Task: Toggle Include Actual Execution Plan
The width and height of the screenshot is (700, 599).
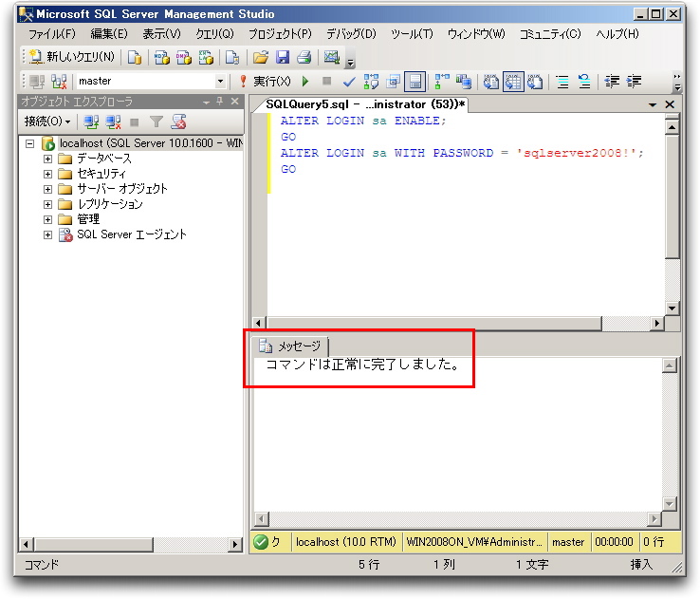Action: point(442,82)
